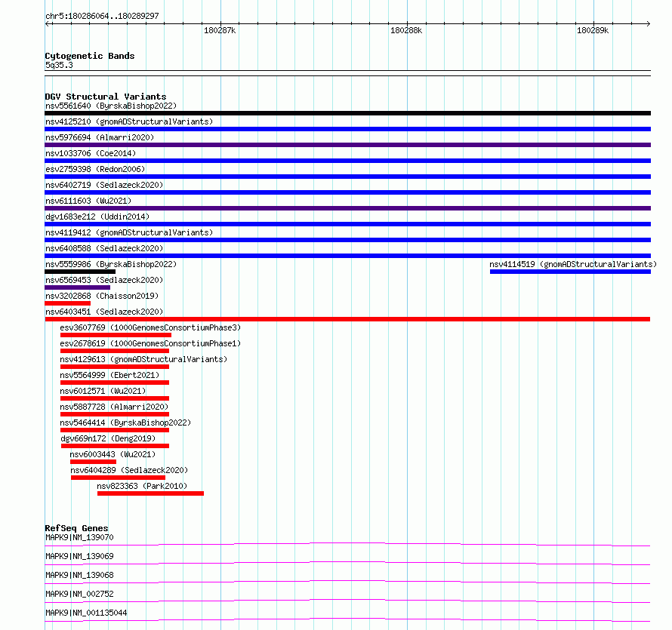This screenshot has height=630, width=672.
Task: Open variant nsv6404289 (Sedlazeck2020)
Action: pyautogui.click(x=129, y=470)
